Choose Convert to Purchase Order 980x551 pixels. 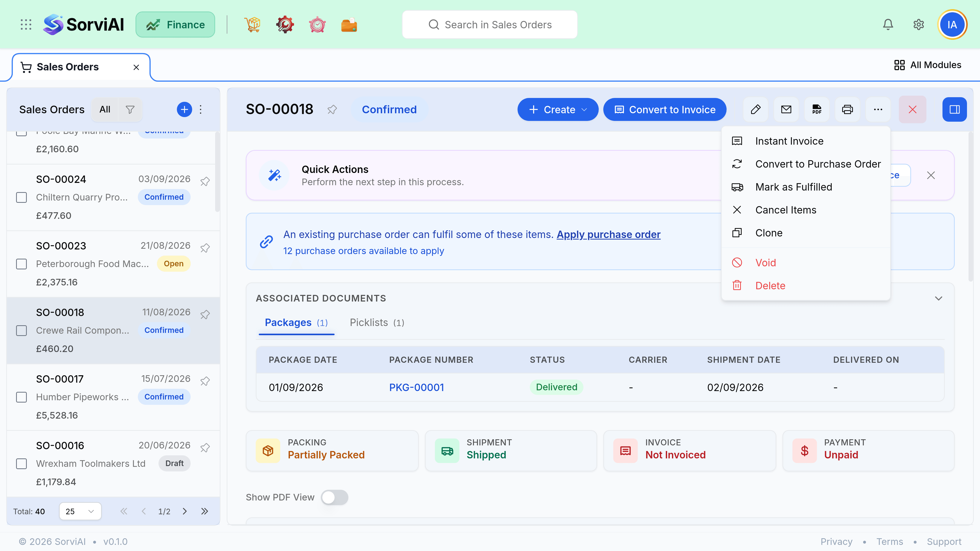(805, 164)
